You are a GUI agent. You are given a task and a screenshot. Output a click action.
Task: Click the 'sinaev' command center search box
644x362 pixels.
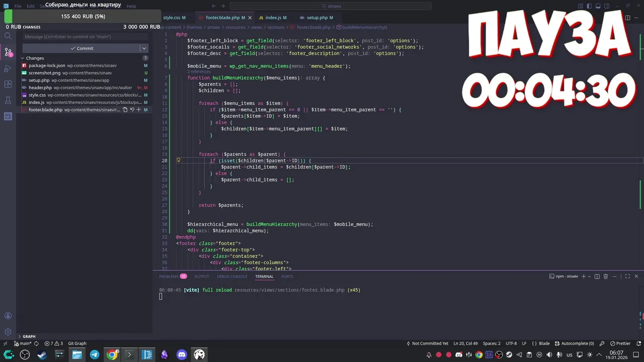tap(330, 6)
